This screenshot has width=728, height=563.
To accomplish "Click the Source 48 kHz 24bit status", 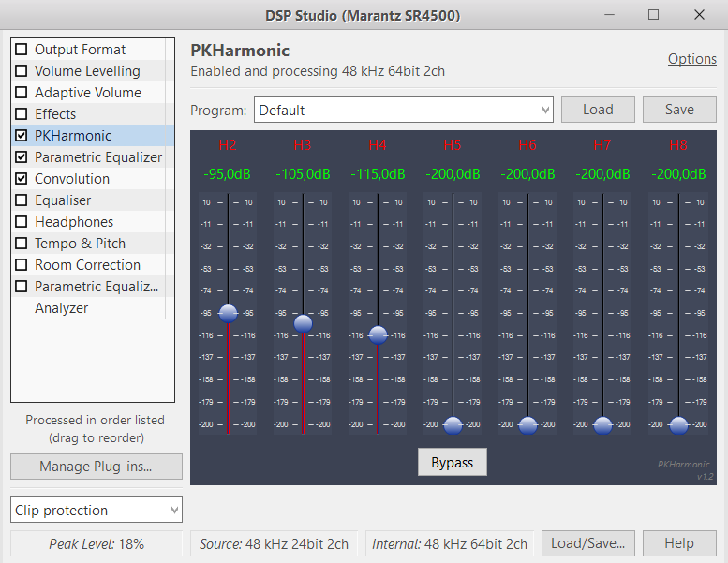I will (274, 543).
